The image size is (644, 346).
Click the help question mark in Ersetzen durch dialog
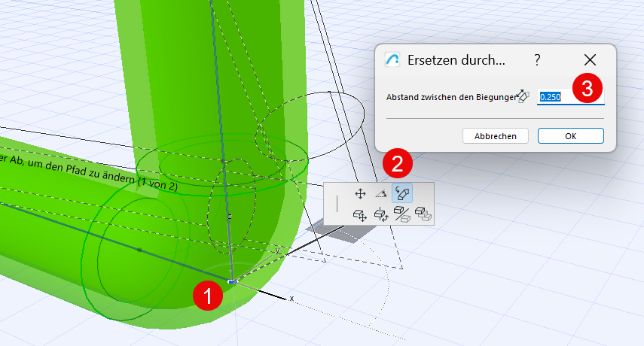[x=537, y=60]
